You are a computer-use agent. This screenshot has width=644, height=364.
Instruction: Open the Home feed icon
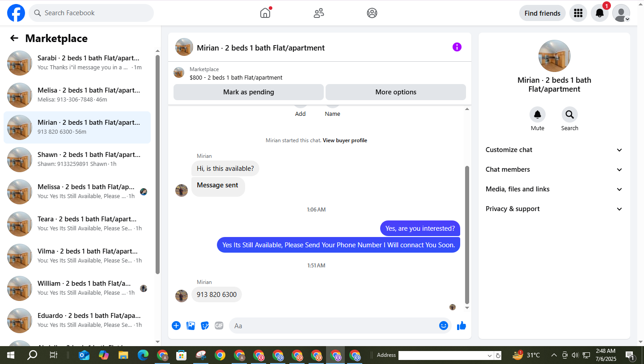[x=265, y=13]
